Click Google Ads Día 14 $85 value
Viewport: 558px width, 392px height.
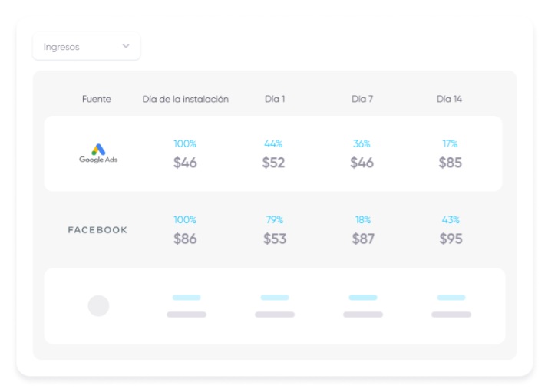[x=451, y=163]
